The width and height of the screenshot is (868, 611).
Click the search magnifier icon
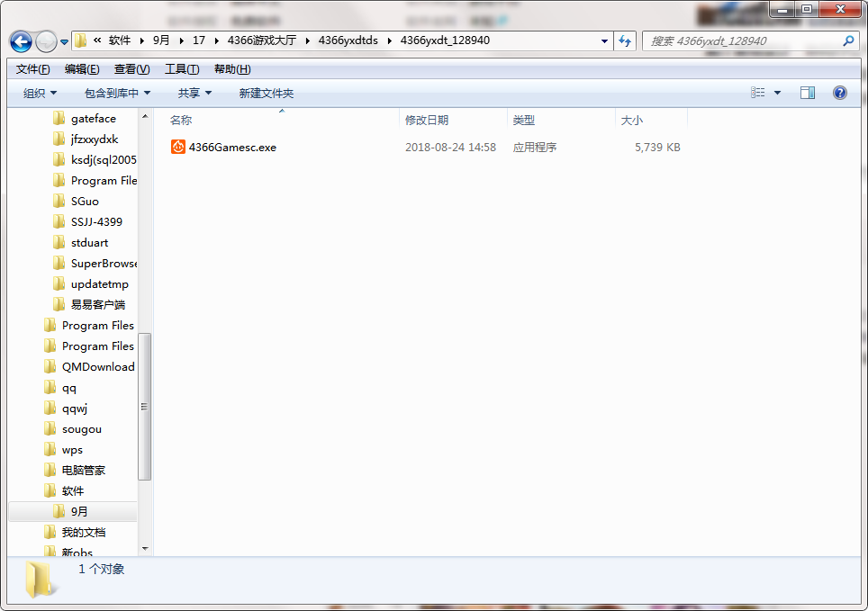(x=848, y=41)
